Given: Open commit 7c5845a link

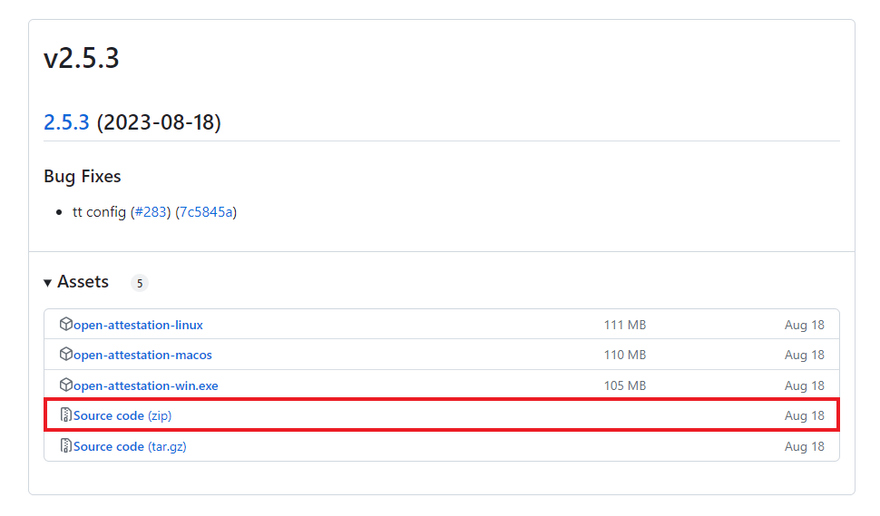Looking at the screenshot, I should tap(206, 212).
